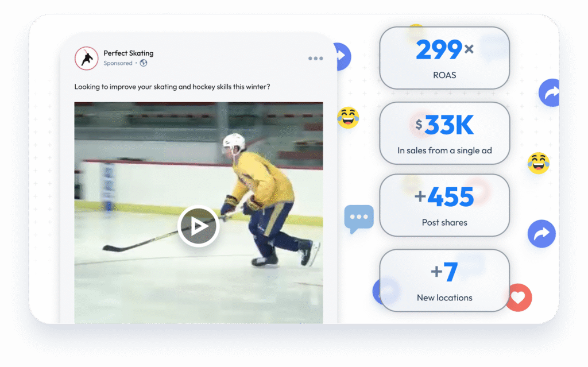
Task: Click the laughing emoji beside the video
Action: (348, 118)
